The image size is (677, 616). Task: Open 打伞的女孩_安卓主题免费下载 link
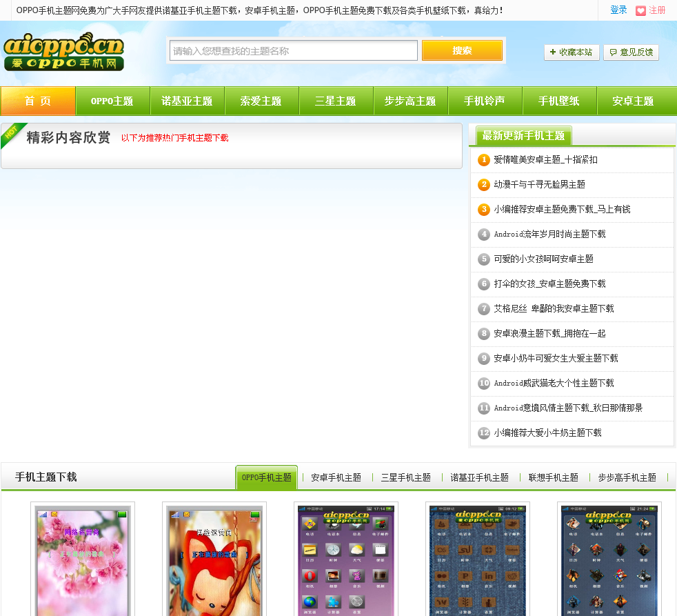coord(550,284)
